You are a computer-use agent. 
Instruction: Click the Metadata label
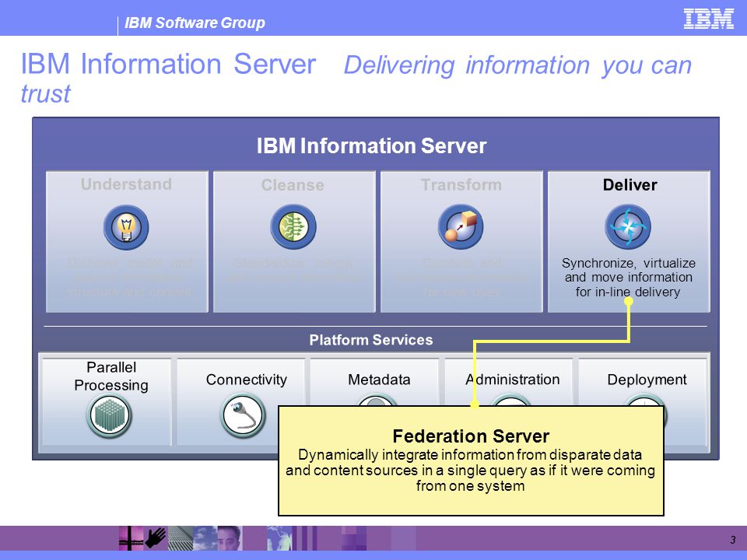pyautogui.click(x=379, y=380)
